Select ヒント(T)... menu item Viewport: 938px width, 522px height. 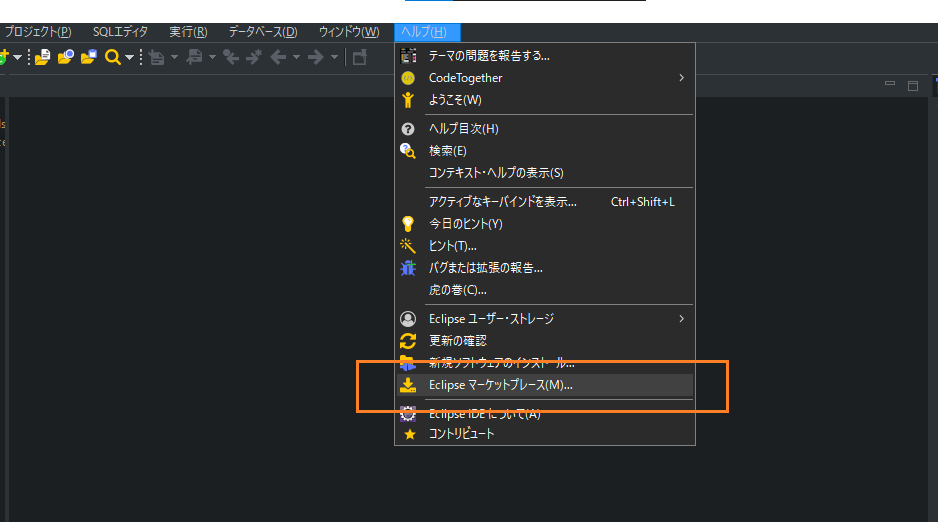[544, 246]
